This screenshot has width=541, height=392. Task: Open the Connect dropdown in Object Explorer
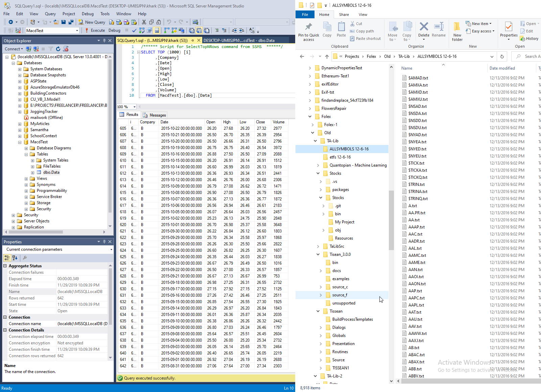14,49
